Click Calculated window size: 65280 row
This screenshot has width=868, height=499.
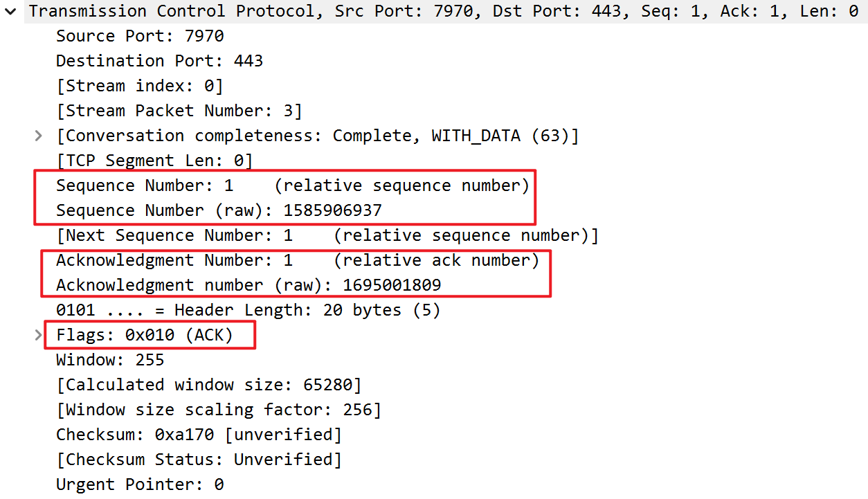[208, 385]
